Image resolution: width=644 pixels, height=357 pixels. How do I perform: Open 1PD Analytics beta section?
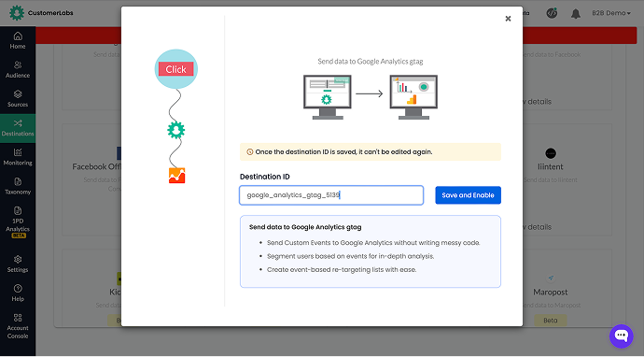click(18, 222)
